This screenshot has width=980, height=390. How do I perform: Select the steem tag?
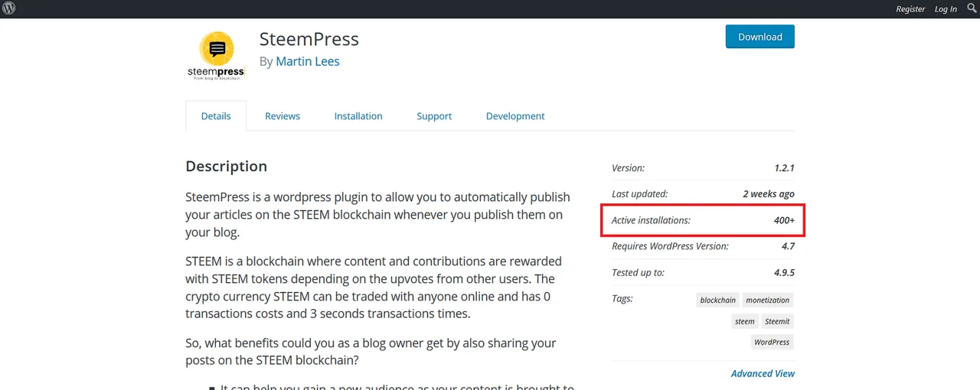(745, 321)
